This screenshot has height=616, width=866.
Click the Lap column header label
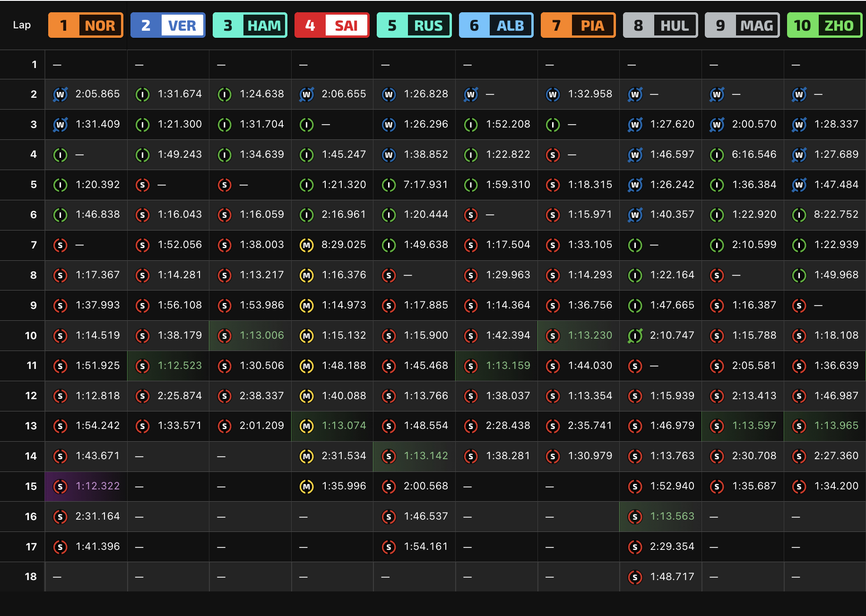(x=22, y=25)
